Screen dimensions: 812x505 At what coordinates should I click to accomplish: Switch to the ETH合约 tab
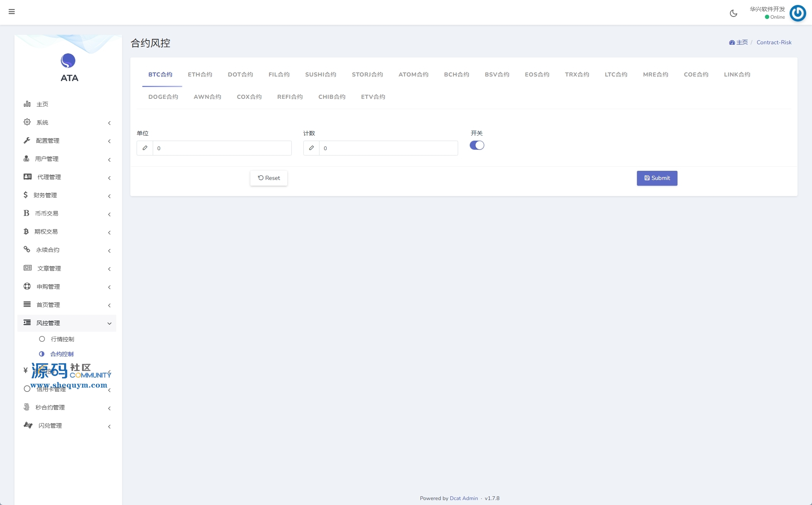tap(200, 74)
